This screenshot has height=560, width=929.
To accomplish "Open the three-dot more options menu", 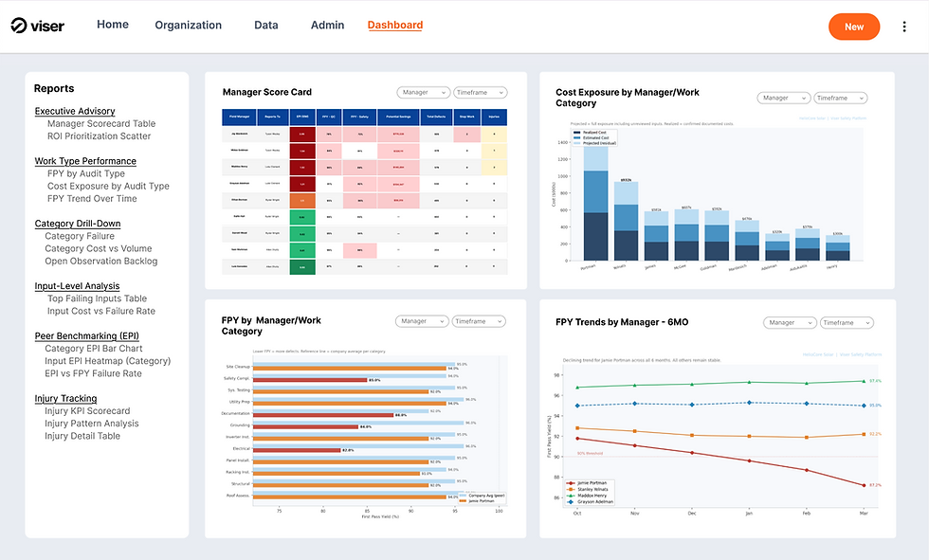I will 904,27.
